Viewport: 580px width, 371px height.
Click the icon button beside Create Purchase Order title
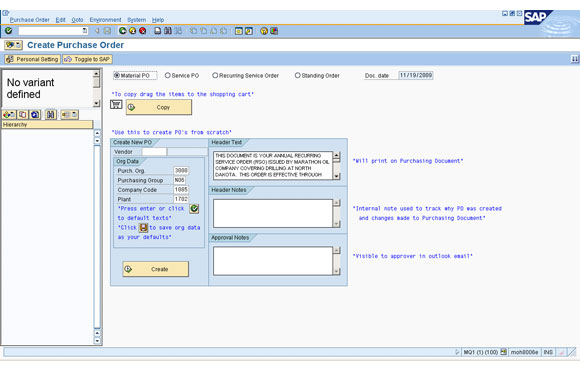pos(13,45)
